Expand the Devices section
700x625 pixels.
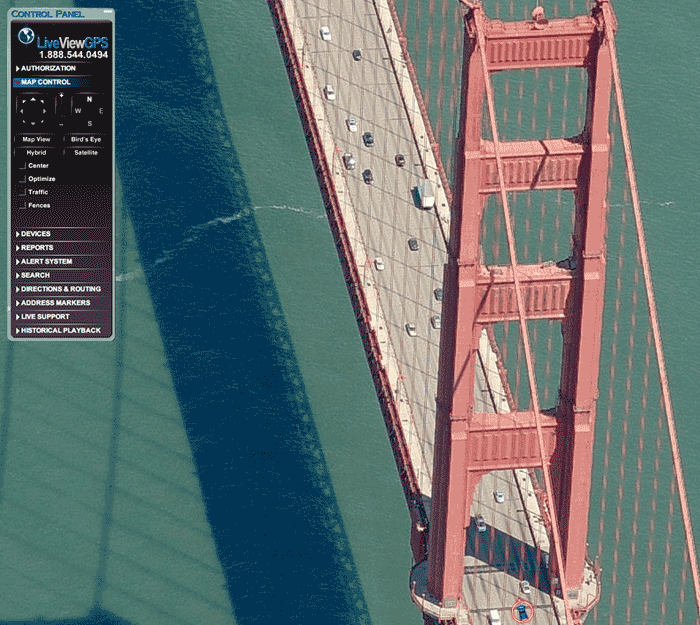point(36,234)
